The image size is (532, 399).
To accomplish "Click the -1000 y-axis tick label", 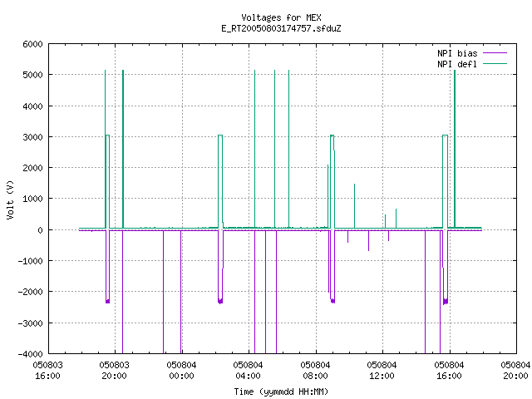I will 30,261.
